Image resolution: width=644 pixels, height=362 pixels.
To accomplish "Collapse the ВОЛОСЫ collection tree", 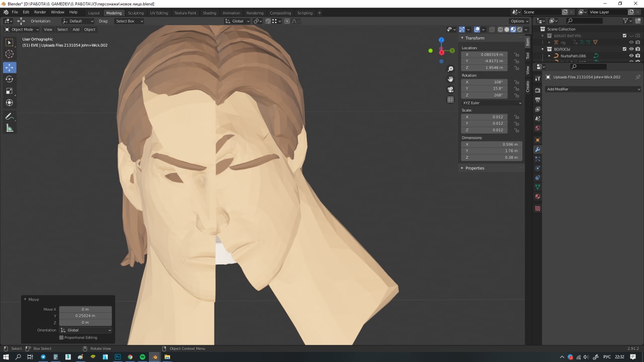I will pos(543,49).
